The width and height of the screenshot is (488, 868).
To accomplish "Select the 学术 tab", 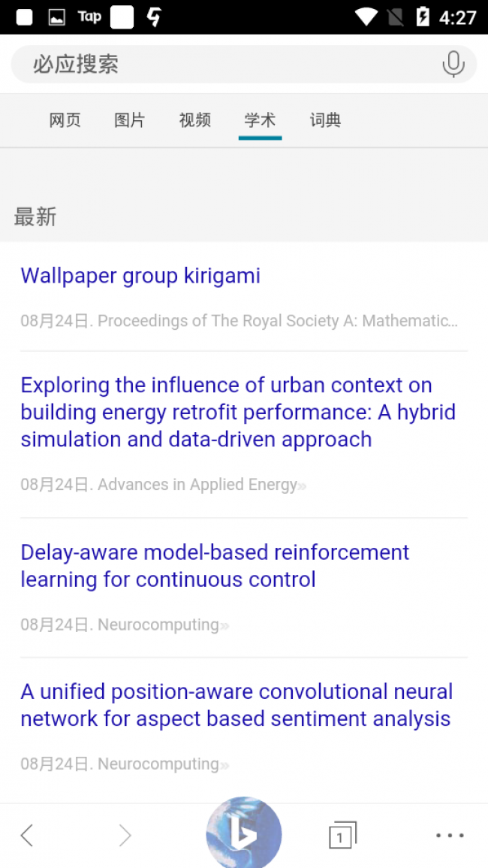I will (x=260, y=120).
